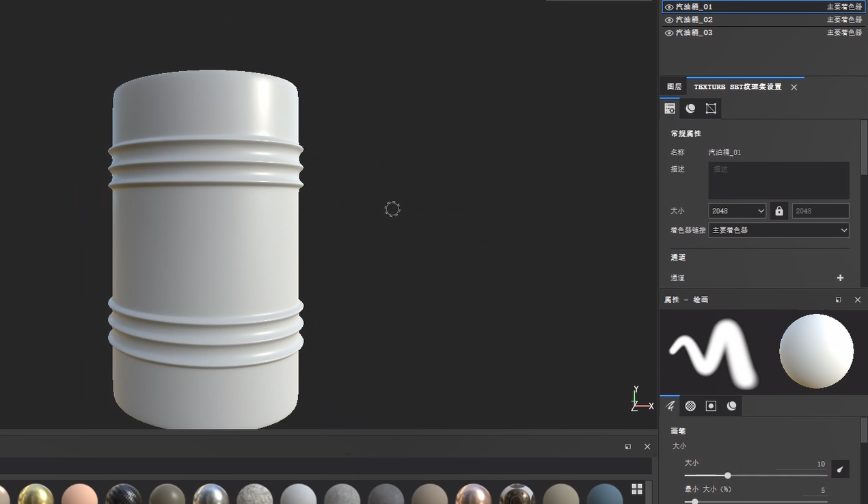Open the stencil square-dot properties icon
Image resolution: width=868 pixels, height=504 pixels.
point(711,406)
